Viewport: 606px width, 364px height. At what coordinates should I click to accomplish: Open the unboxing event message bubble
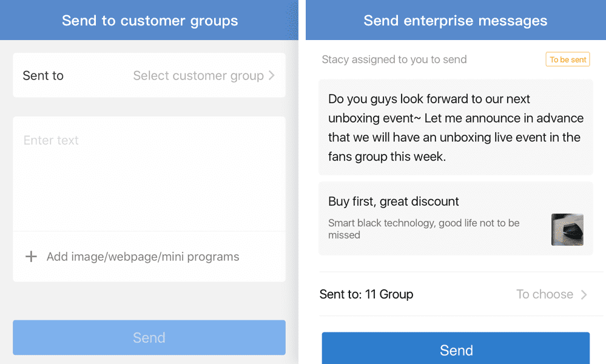456,127
